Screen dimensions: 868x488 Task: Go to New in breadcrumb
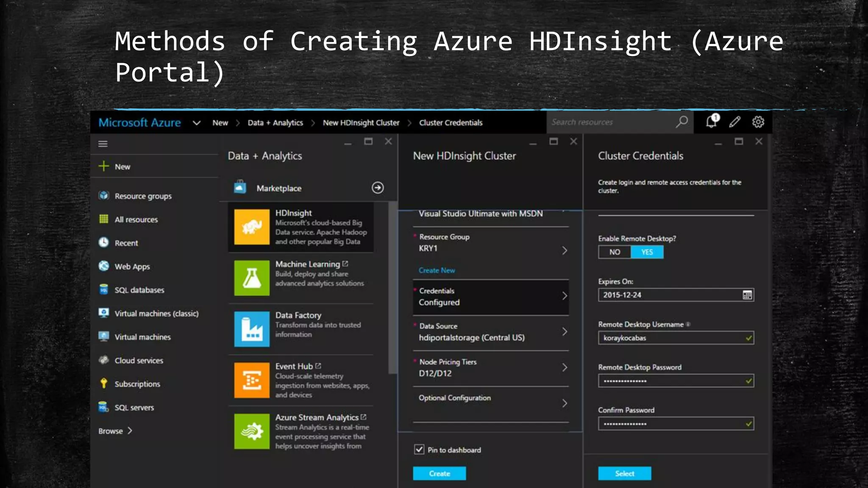[x=220, y=123]
